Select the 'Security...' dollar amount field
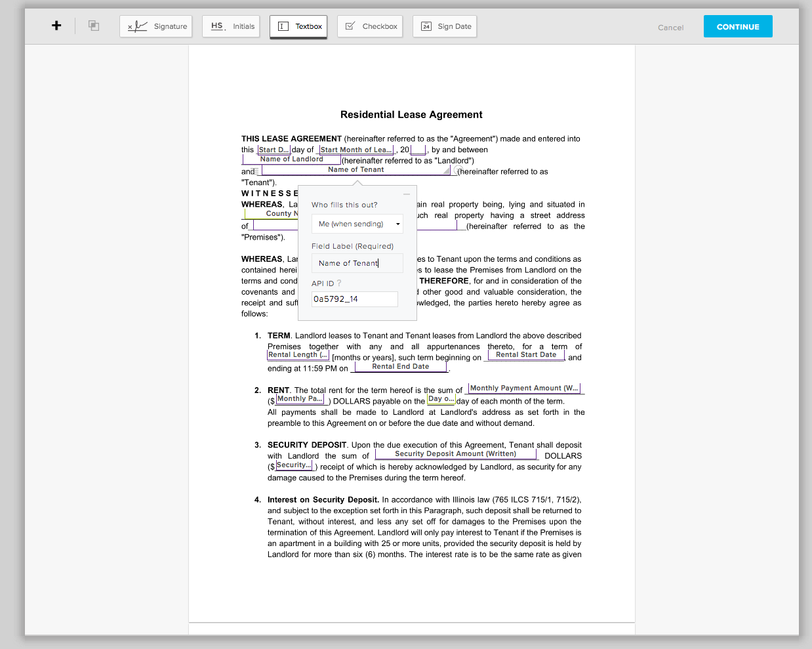The width and height of the screenshot is (812, 649). (x=294, y=465)
